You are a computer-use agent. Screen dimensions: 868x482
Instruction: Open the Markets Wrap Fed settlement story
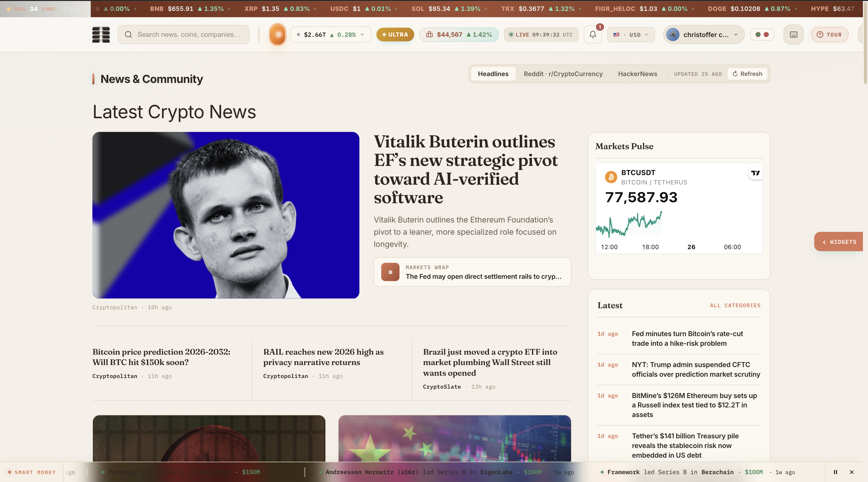click(x=472, y=272)
